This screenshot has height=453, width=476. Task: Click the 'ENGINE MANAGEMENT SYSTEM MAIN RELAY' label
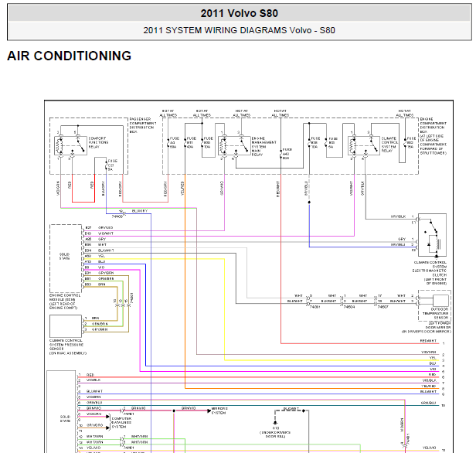(x=263, y=146)
